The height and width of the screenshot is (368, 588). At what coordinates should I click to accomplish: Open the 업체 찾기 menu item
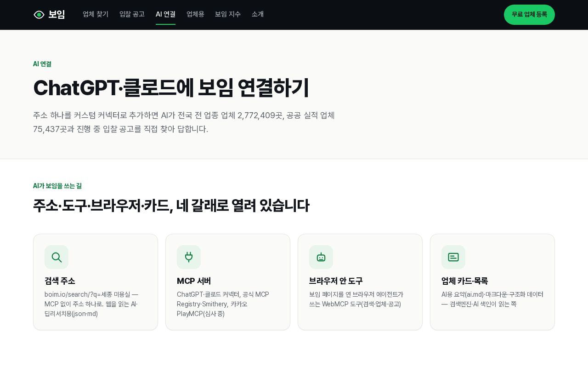[96, 14]
